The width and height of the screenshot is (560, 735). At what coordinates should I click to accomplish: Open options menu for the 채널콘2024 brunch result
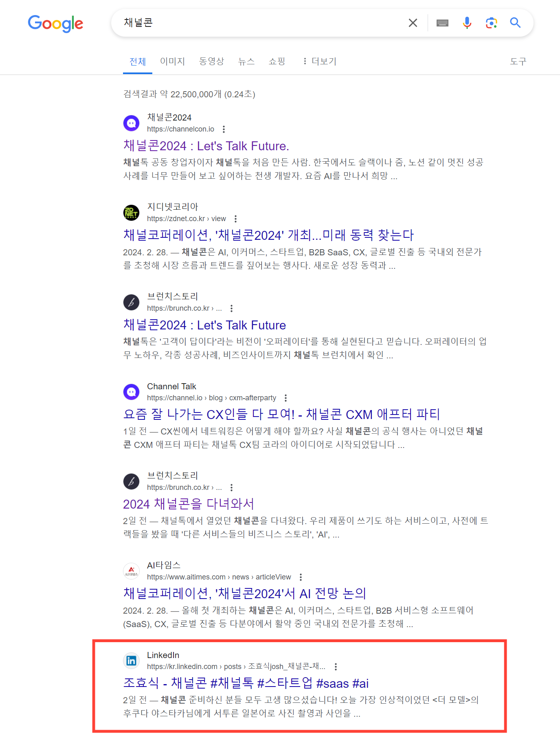231,308
